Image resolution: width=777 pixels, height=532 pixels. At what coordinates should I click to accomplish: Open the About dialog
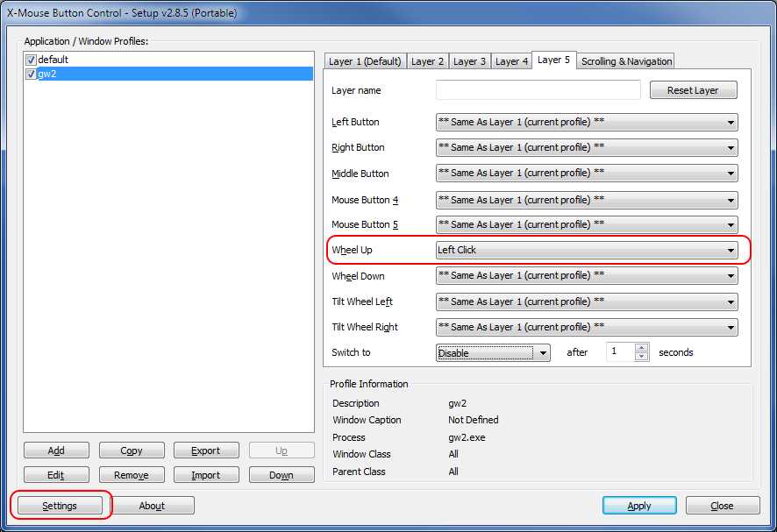pyautogui.click(x=152, y=506)
